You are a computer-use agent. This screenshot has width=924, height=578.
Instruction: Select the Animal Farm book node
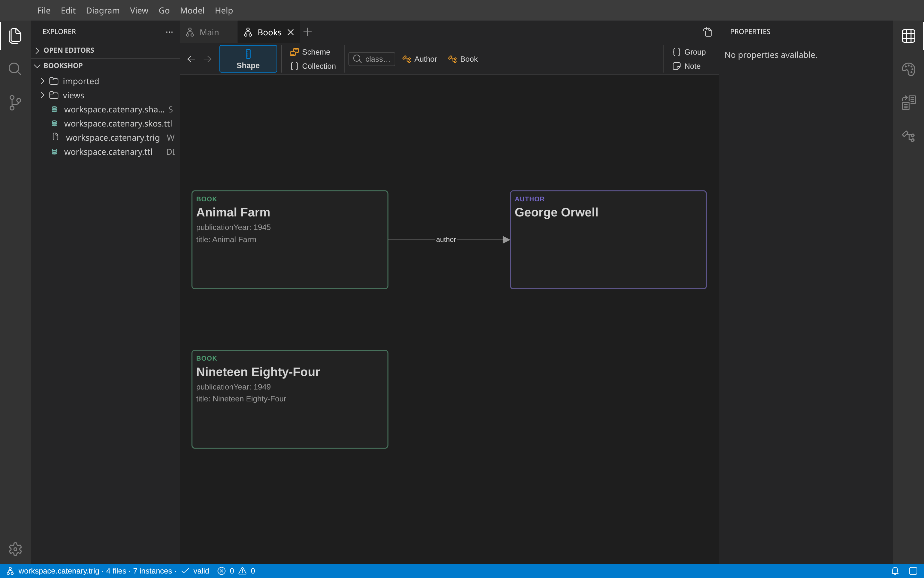[290, 240]
